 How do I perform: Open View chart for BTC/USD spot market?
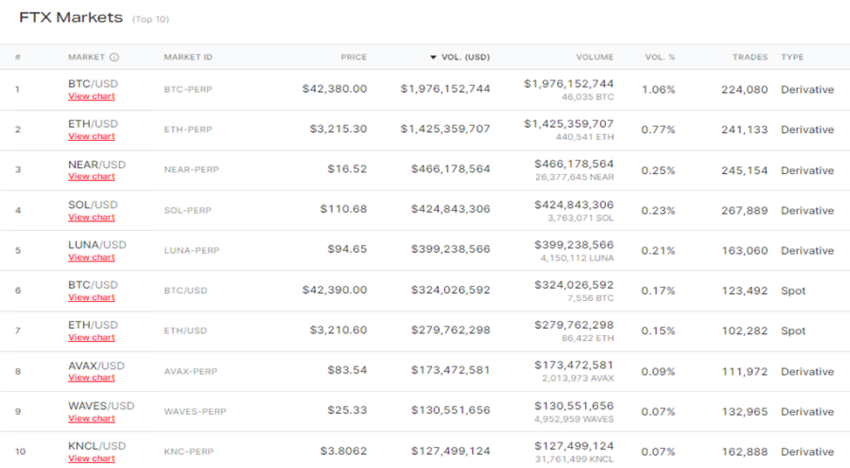(x=91, y=298)
